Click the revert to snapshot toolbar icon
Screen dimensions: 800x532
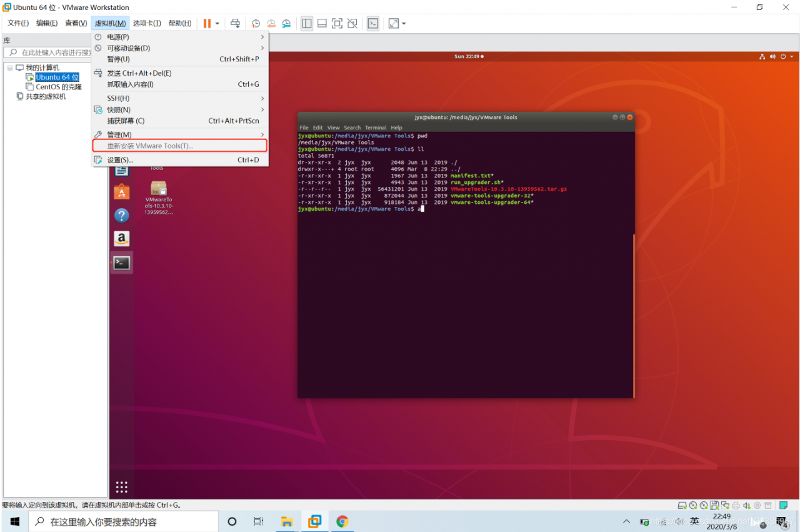pyautogui.click(x=271, y=24)
